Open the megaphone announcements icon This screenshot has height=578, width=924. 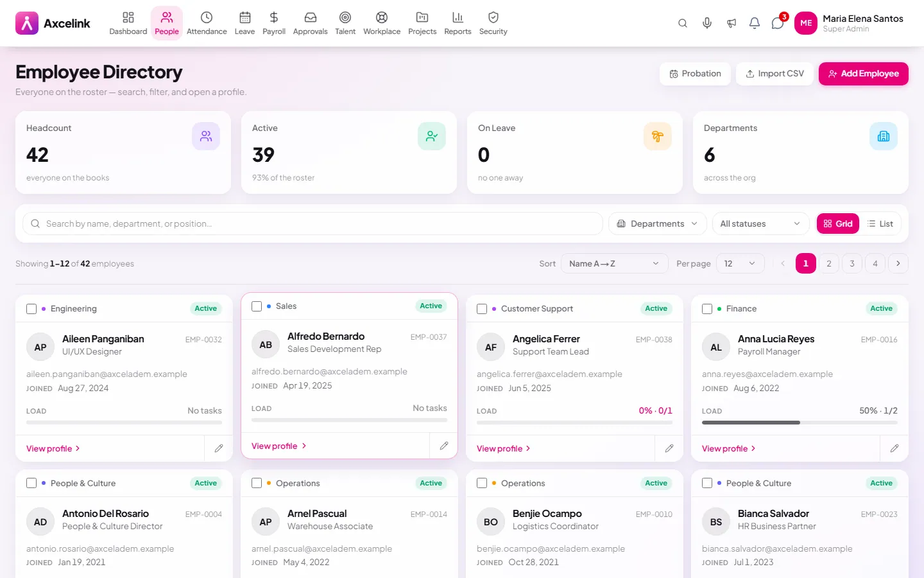coord(732,23)
